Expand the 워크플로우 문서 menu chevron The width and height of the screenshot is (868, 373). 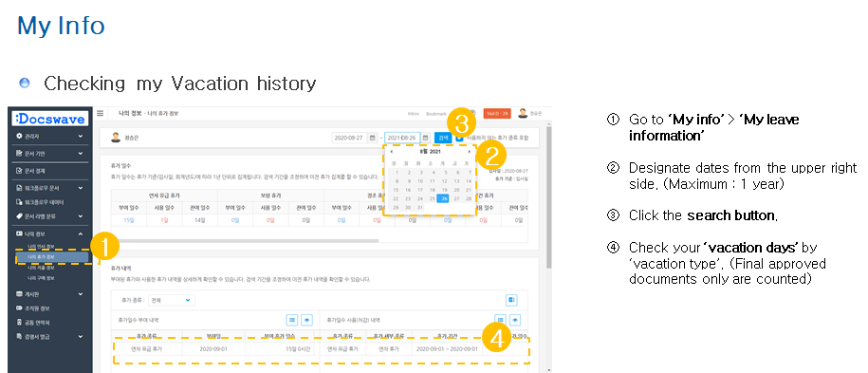81,188
